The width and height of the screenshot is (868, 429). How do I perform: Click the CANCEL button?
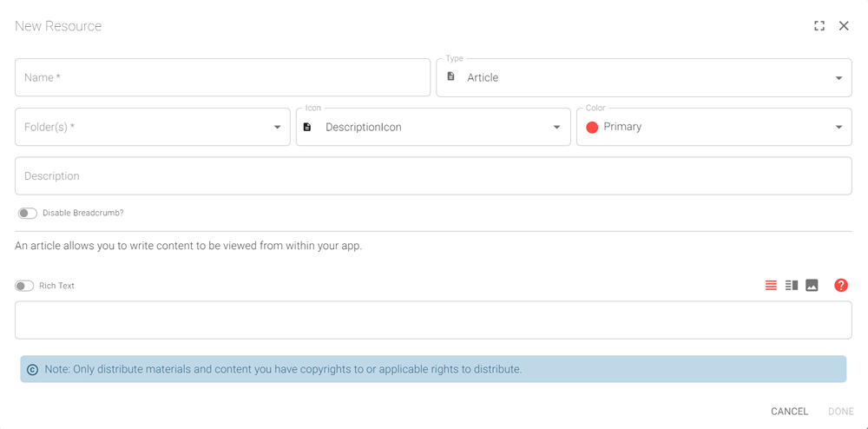789,412
